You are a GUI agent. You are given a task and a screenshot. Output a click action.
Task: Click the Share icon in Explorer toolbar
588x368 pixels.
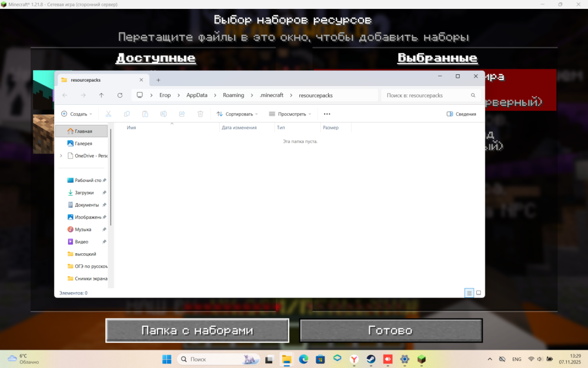tap(182, 114)
